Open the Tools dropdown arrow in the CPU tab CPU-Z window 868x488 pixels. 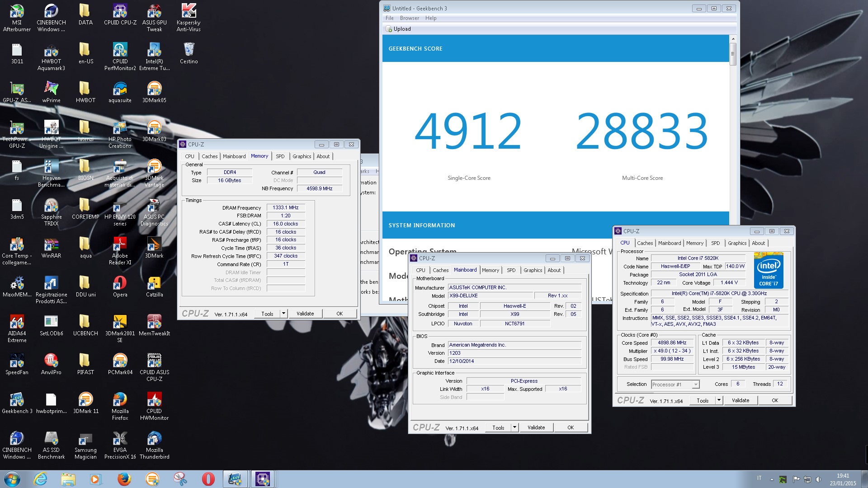pyautogui.click(x=719, y=400)
